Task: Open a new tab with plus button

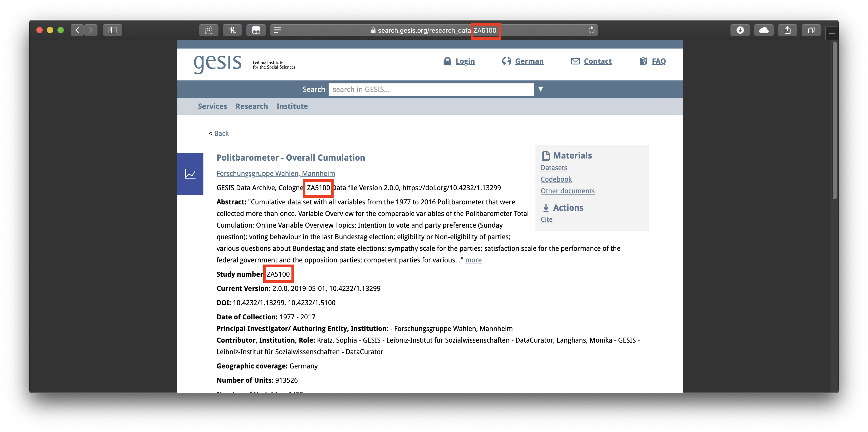Action: 832,33
